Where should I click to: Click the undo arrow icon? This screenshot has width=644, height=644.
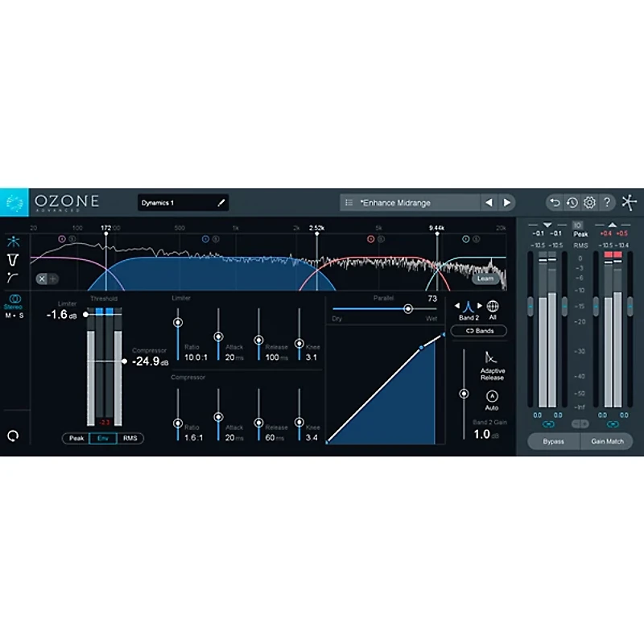555,202
